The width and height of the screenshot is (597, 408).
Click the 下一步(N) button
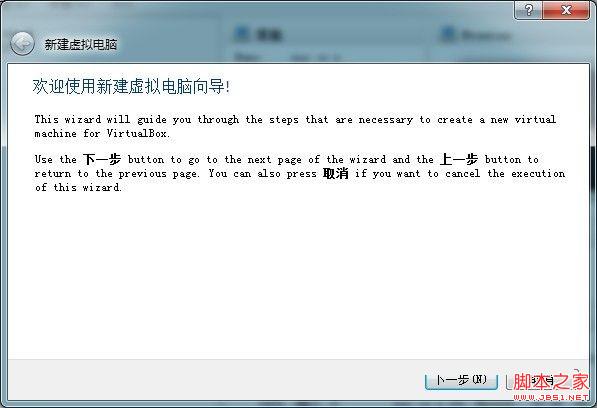(461, 380)
